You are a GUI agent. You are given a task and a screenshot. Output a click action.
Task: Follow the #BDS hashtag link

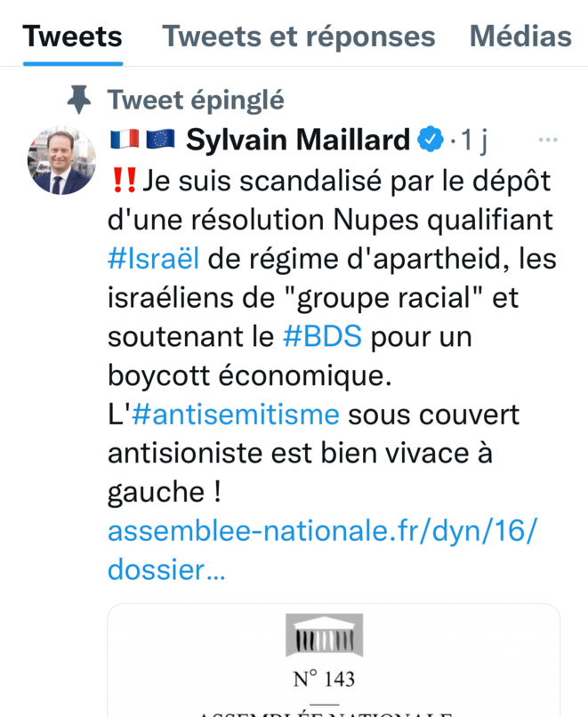(321, 337)
